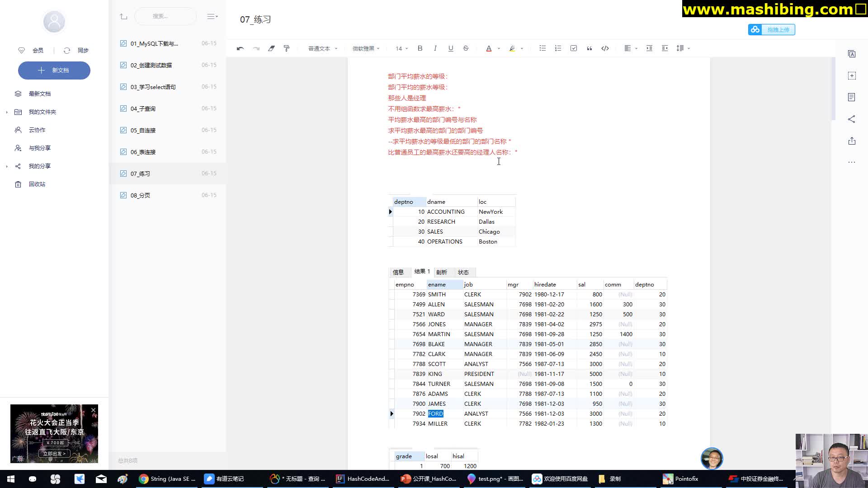Click the 立即出发 button in the ad
Viewport: 868px width, 488px height.
[54, 454]
